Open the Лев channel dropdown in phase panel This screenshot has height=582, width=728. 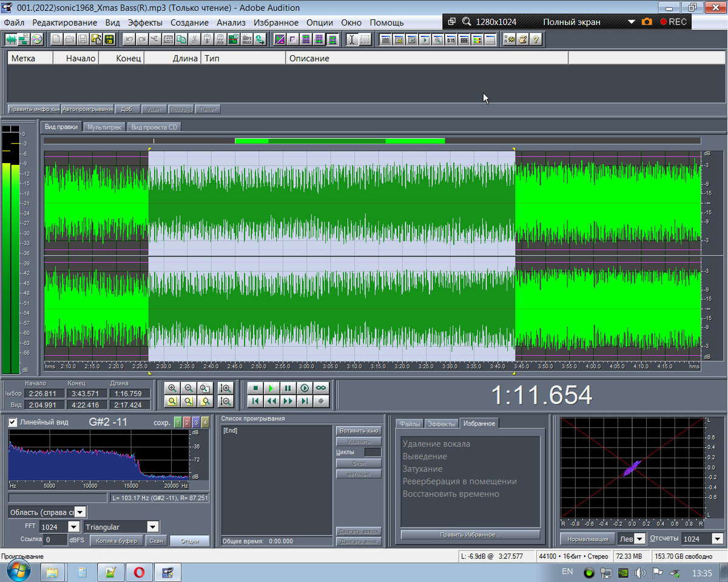click(639, 538)
